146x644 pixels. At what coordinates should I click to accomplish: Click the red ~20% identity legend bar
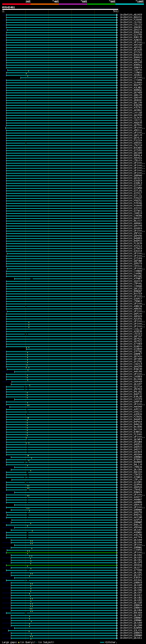[x=16, y=4]
